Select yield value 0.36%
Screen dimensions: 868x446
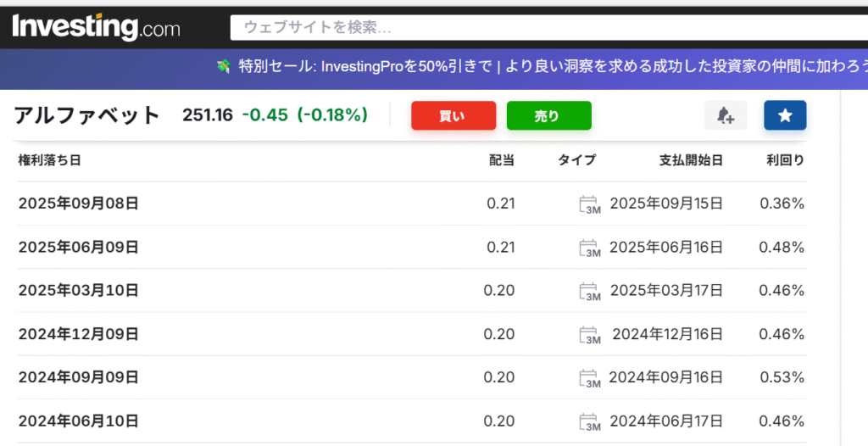782,203
